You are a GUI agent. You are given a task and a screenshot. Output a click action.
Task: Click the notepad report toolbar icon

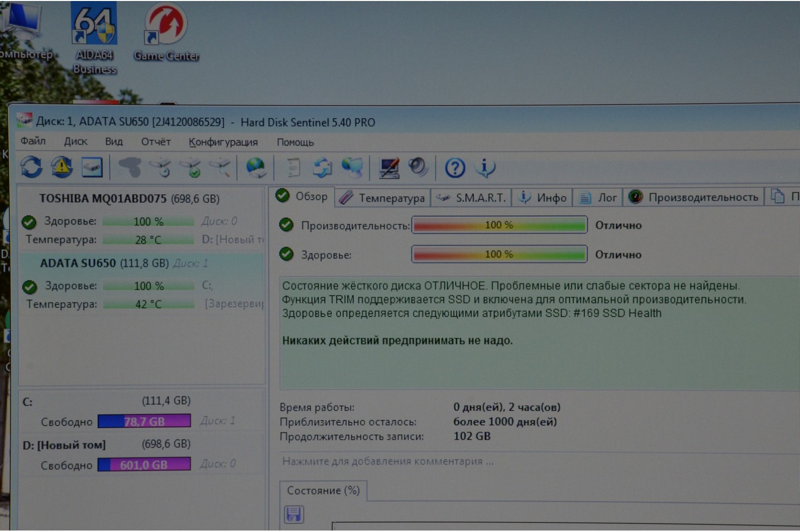pos(294,168)
